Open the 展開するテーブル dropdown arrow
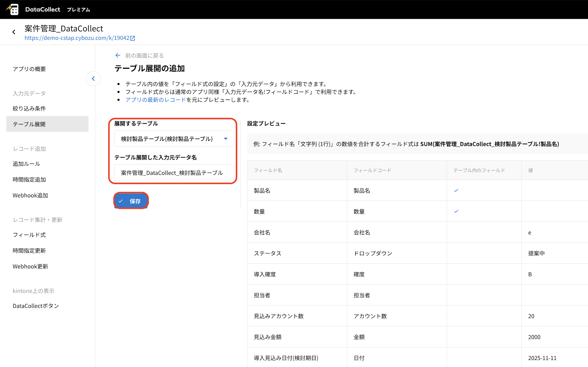 [226, 139]
